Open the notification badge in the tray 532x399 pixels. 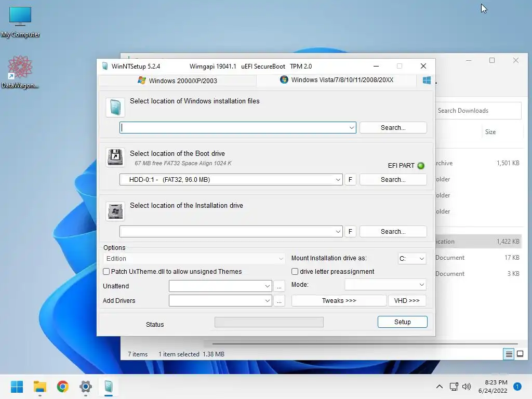tap(517, 387)
